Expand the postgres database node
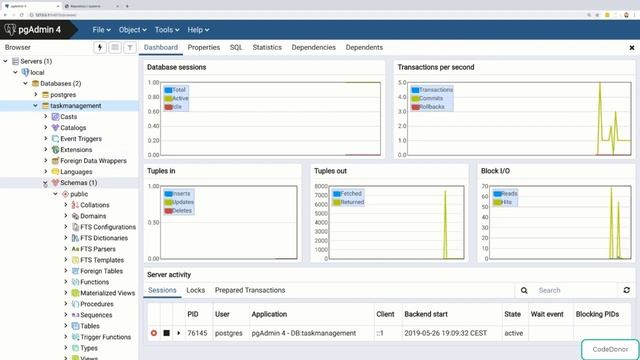The height and width of the screenshot is (360, 640). coord(36,94)
